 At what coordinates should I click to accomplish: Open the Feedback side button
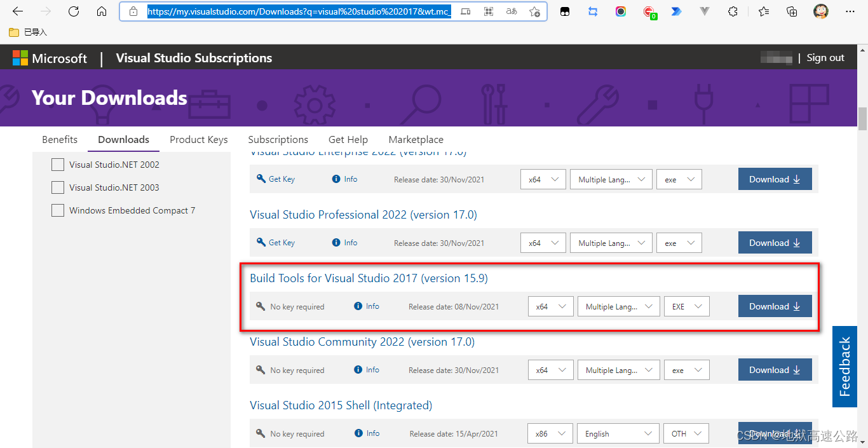coord(845,367)
